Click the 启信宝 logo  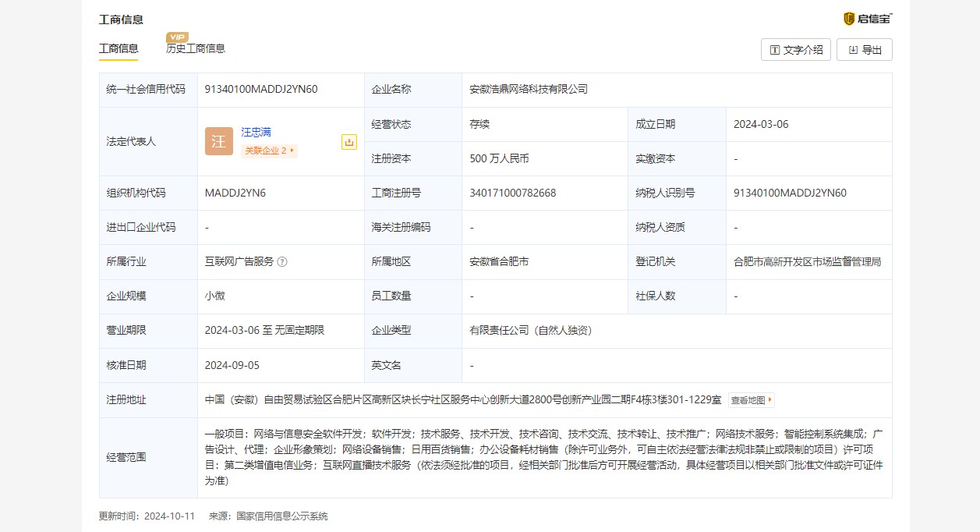click(868, 19)
